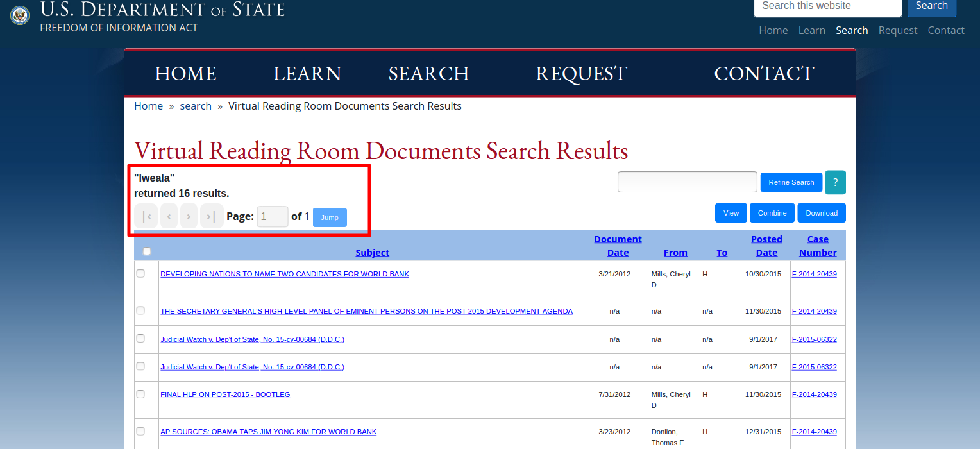The height and width of the screenshot is (449, 980).
Task: Follow the Home breadcrumb link
Action: pos(148,106)
